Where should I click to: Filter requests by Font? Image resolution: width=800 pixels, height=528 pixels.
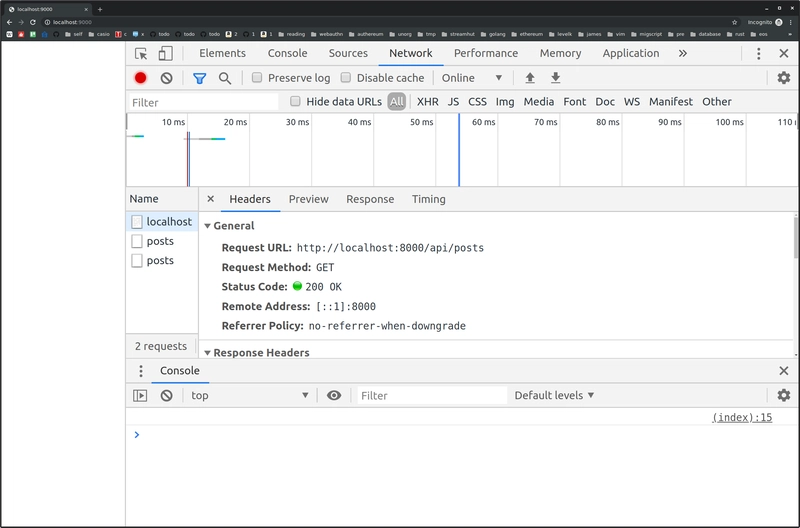tap(574, 102)
